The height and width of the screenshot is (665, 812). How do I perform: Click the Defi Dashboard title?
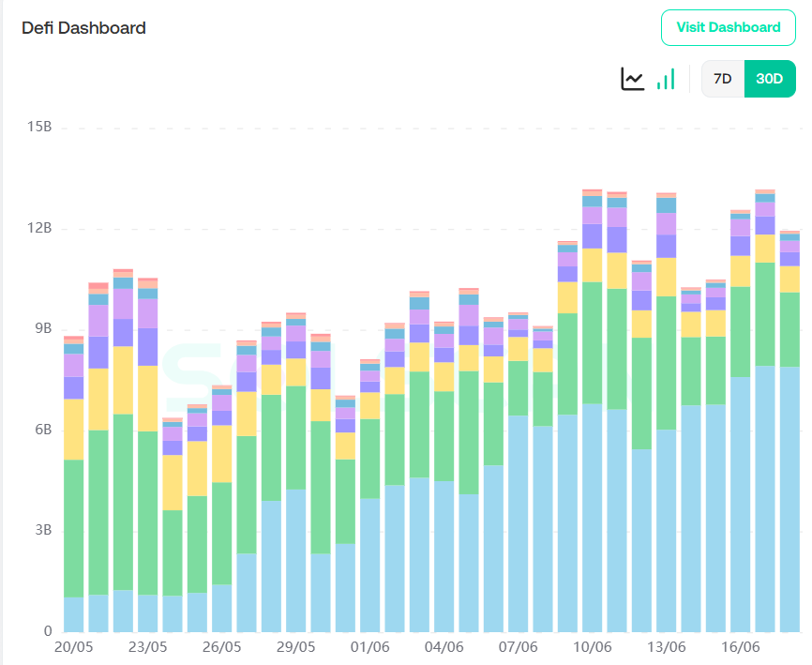pos(83,28)
